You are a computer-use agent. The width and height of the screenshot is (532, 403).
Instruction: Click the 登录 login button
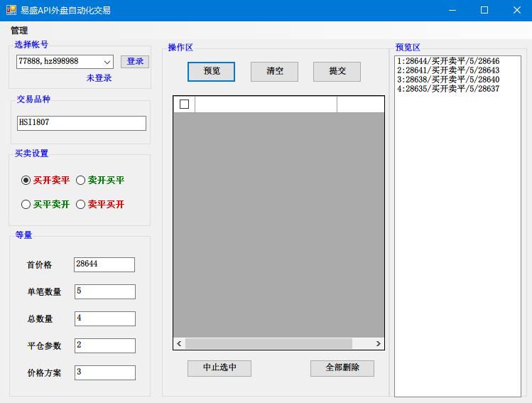tap(135, 62)
